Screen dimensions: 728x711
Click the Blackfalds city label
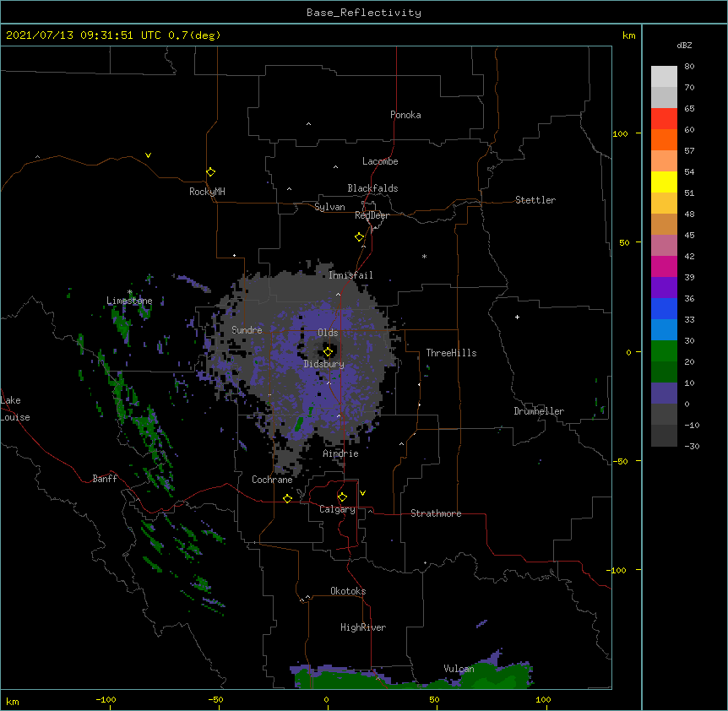(372, 188)
